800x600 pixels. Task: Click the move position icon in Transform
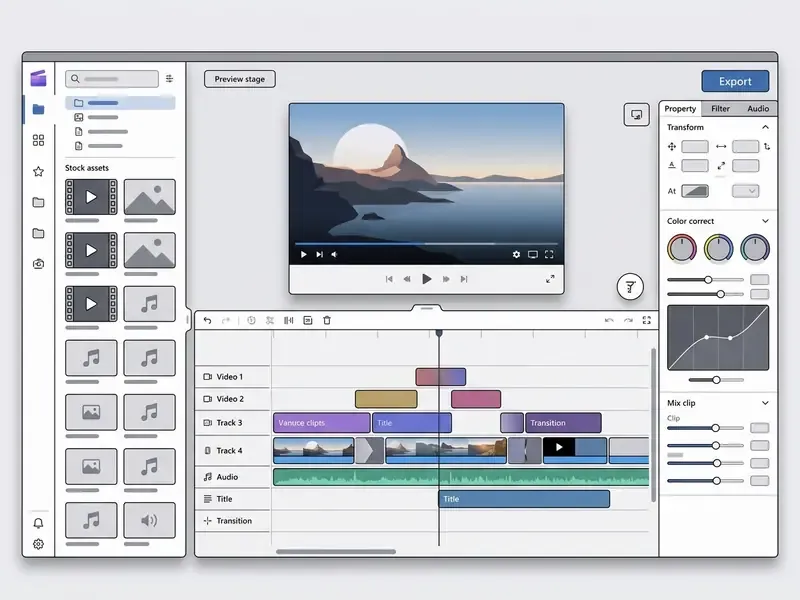(672, 147)
